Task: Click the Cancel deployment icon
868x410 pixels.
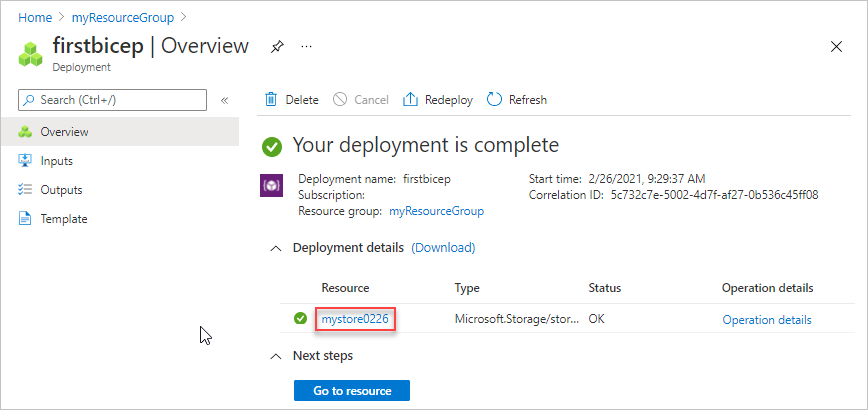Action: 340,99
